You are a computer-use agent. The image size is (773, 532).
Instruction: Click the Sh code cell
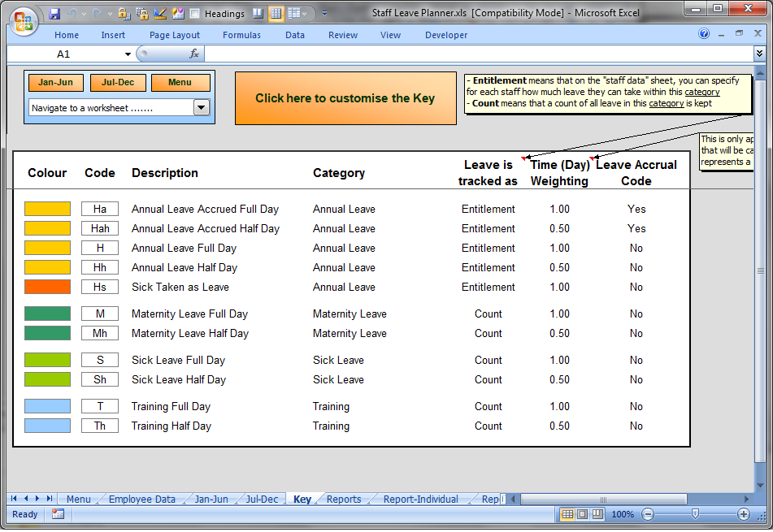click(x=100, y=379)
